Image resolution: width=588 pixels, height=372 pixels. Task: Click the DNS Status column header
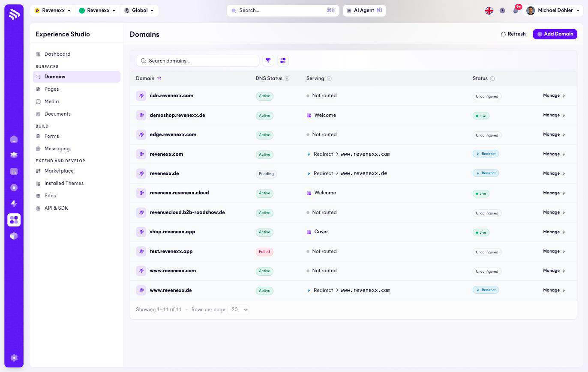click(x=269, y=78)
